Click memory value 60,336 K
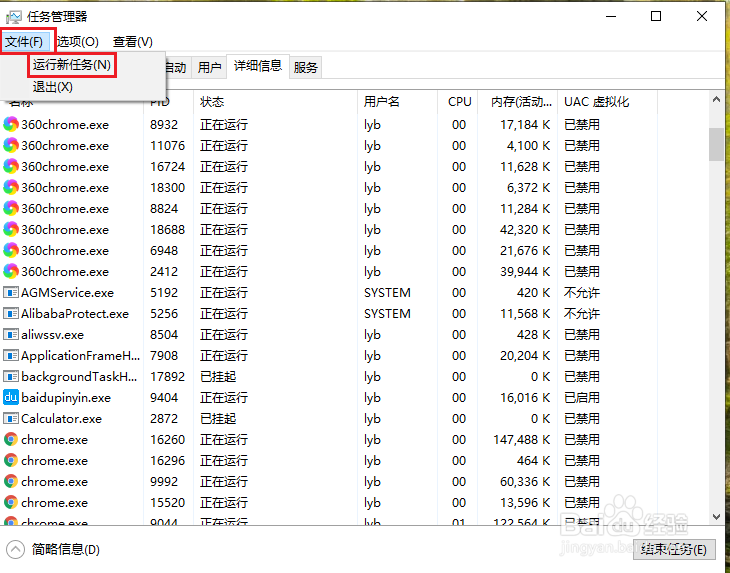This screenshot has width=730, height=573. click(x=525, y=482)
